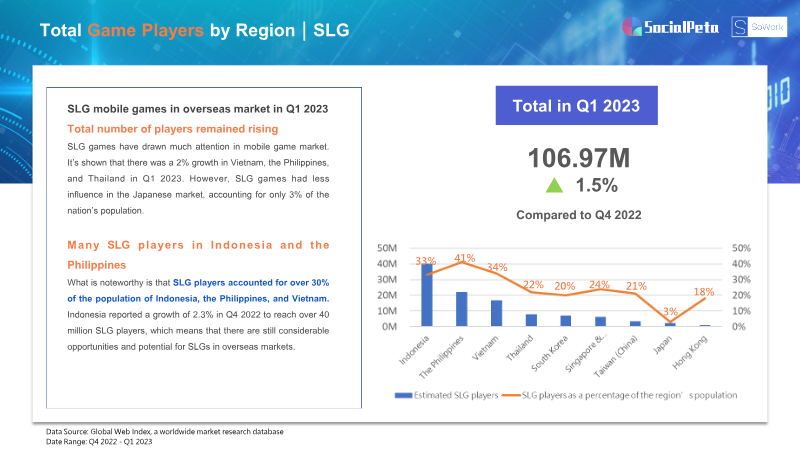Click the South Korea bar in the chart
This screenshot has width=800, height=450.
(566, 321)
